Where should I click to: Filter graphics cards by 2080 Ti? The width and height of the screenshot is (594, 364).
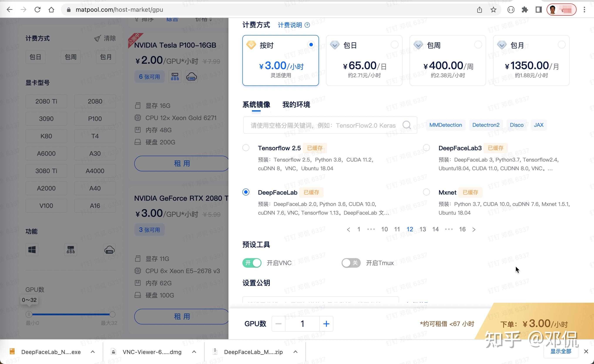click(x=46, y=101)
